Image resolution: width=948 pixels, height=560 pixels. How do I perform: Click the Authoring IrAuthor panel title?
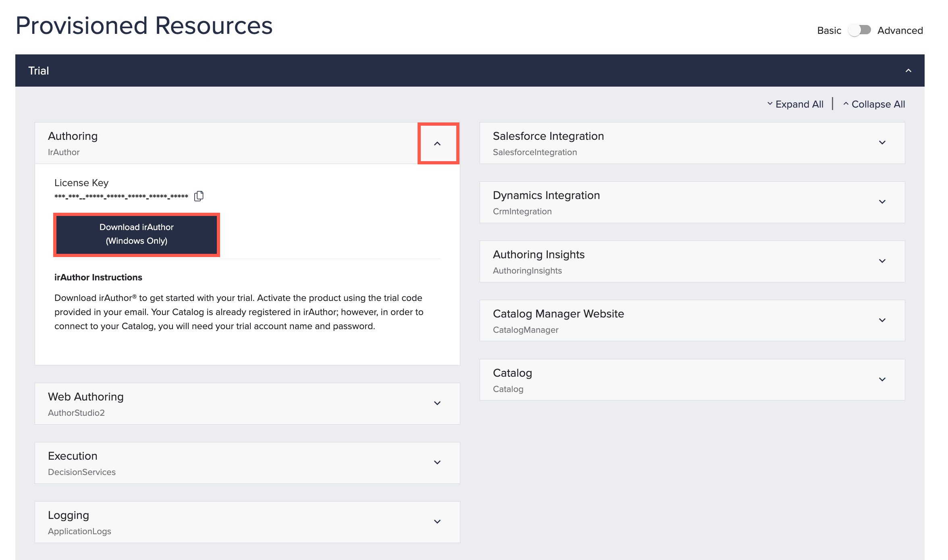[x=73, y=136]
